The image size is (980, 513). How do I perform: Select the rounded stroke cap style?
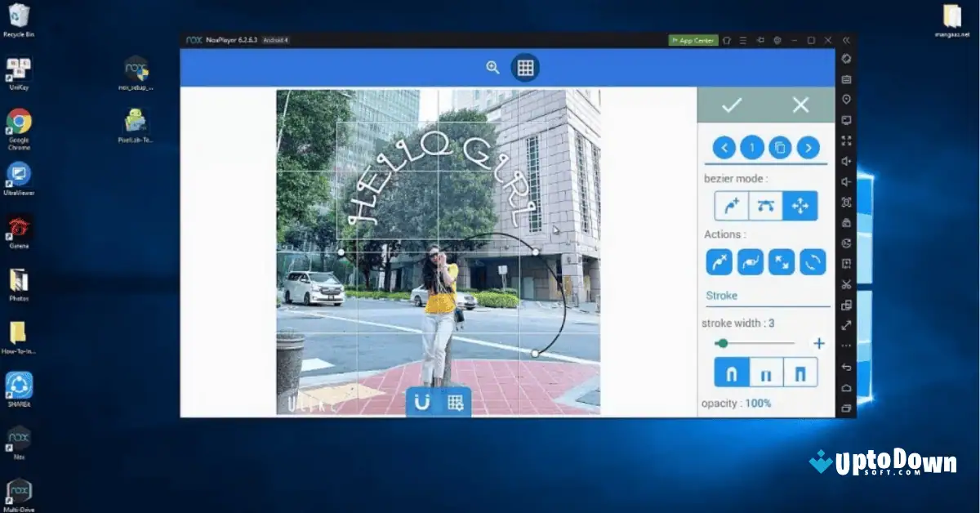[731, 372]
